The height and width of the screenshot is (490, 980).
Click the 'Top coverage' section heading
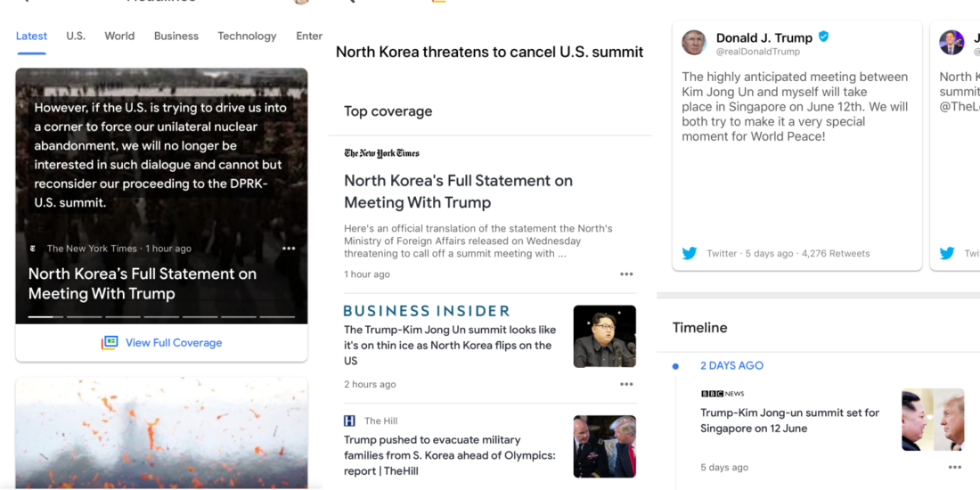pyautogui.click(x=388, y=111)
